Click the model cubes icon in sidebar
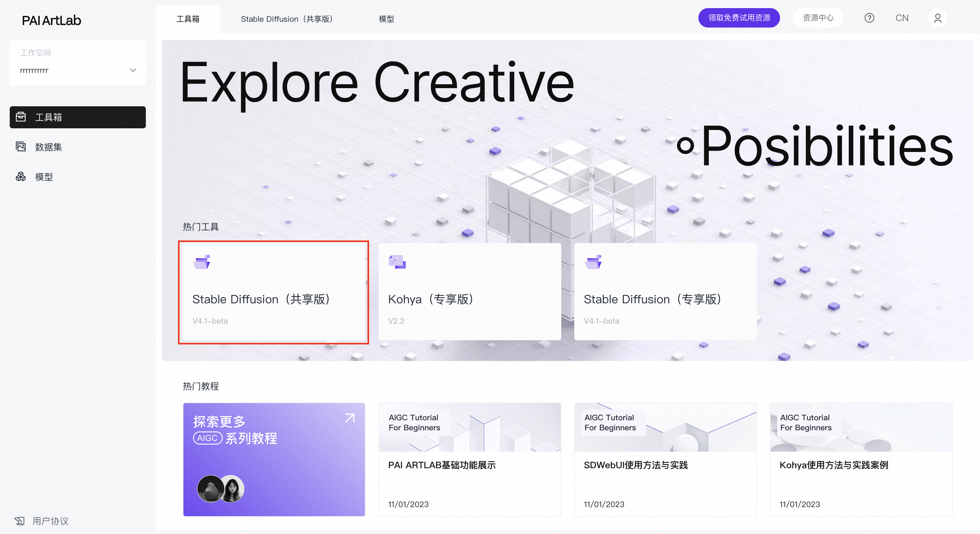980x534 pixels. click(x=21, y=177)
